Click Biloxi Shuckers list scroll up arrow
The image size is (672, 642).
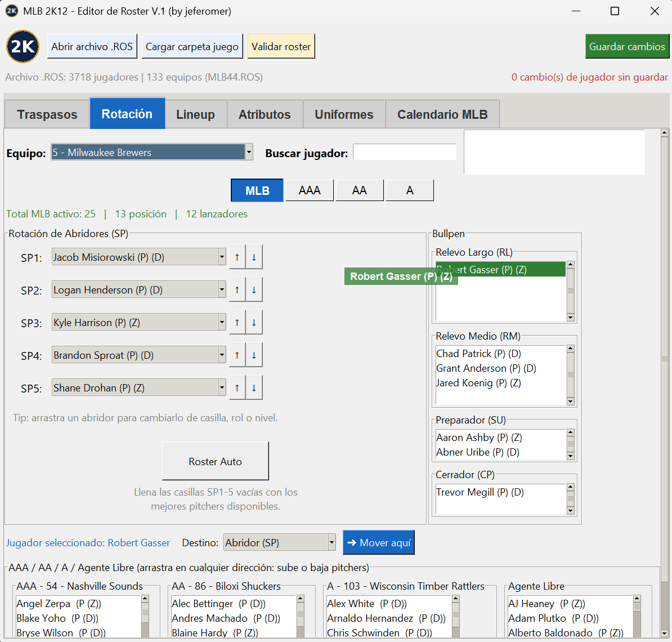[x=300, y=598]
